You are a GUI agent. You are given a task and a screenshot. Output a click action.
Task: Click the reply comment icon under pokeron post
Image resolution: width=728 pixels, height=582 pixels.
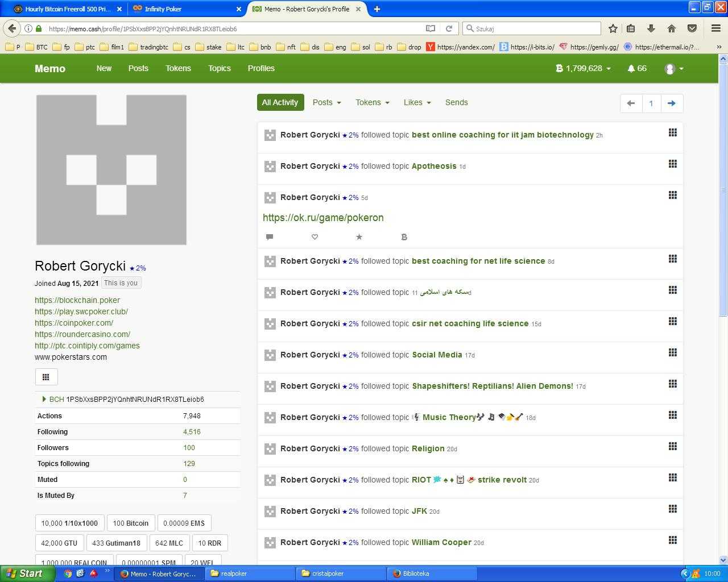[x=270, y=237]
